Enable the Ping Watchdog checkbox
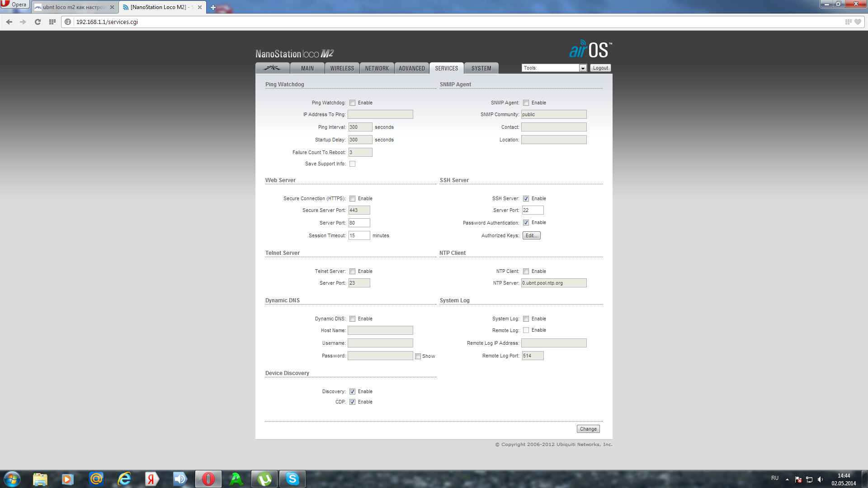 (352, 103)
